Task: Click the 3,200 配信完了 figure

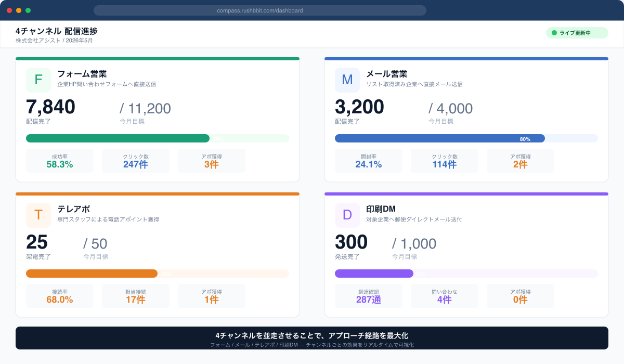Action: tap(359, 107)
